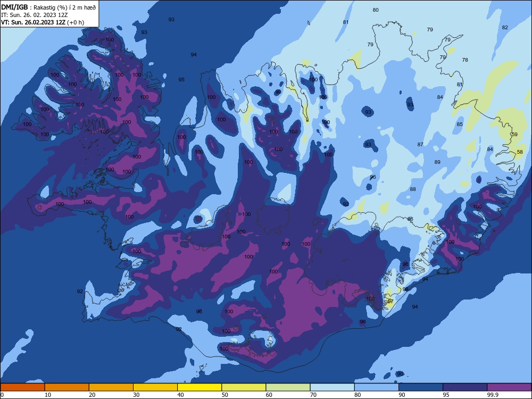532x399 pixels.
Task: Pick the pale yellow 50–60 legend swatch
Action: coord(244,387)
